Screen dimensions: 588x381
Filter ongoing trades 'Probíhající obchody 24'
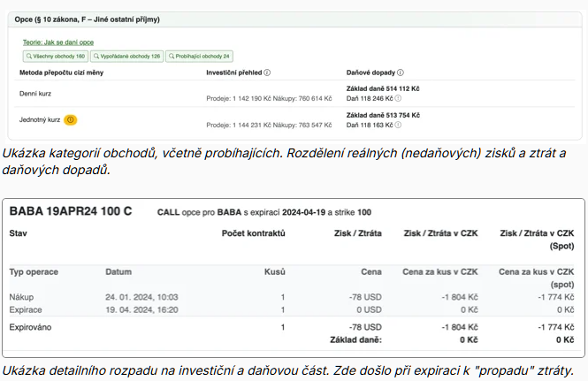[199, 57]
